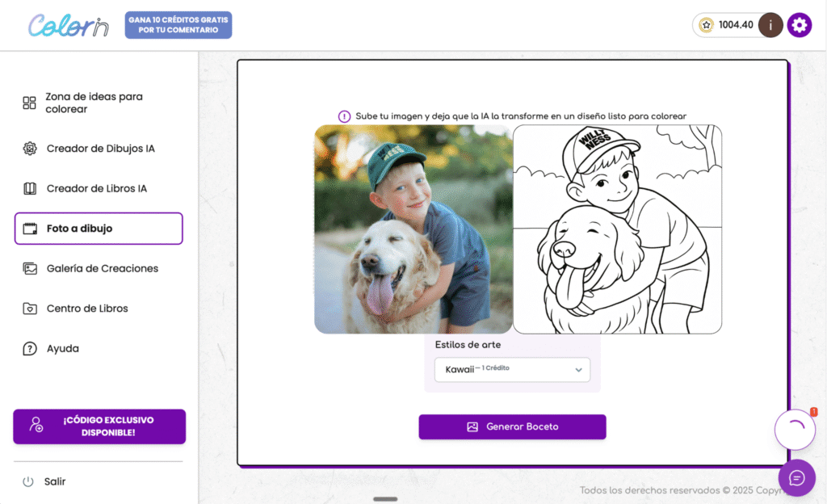
Task: Open the purple settings gear icon
Action: pyautogui.click(x=799, y=25)
